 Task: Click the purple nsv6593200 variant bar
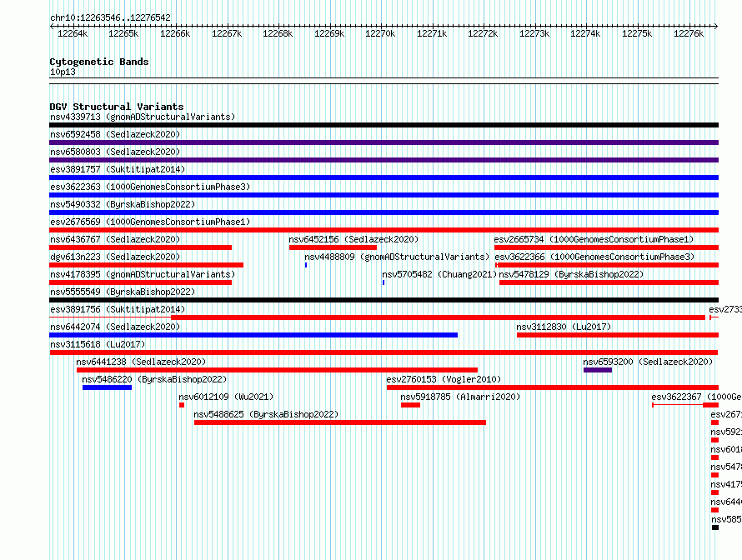tap(598, 370)
